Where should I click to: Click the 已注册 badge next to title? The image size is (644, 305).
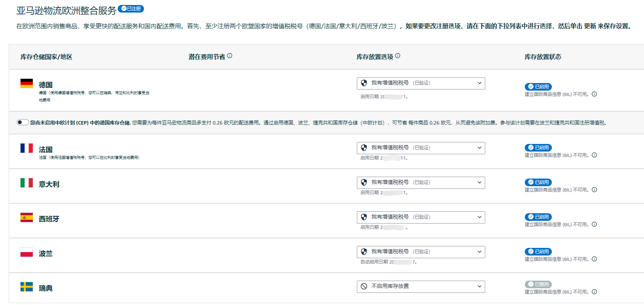131,9
